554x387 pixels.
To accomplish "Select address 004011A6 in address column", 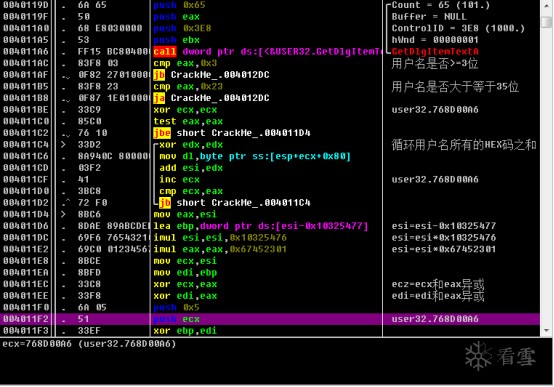I will [x=26, y=52].
